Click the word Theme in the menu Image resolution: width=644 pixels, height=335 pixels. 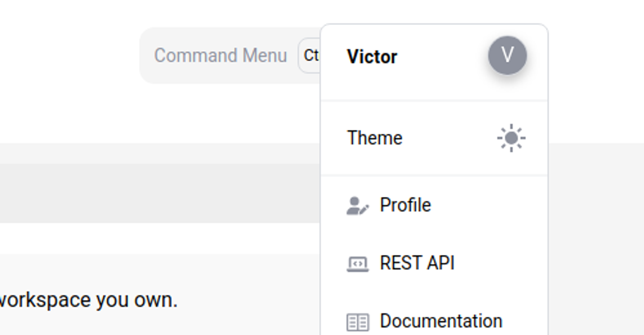tap(375, 138)
